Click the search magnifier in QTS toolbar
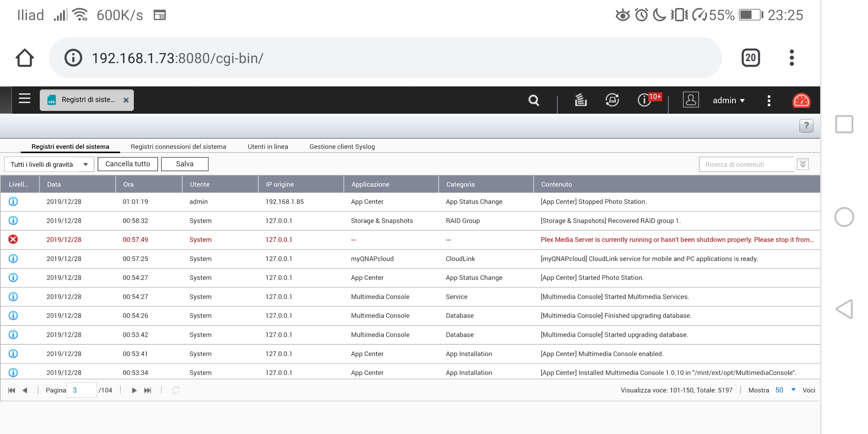 [534, 100]
